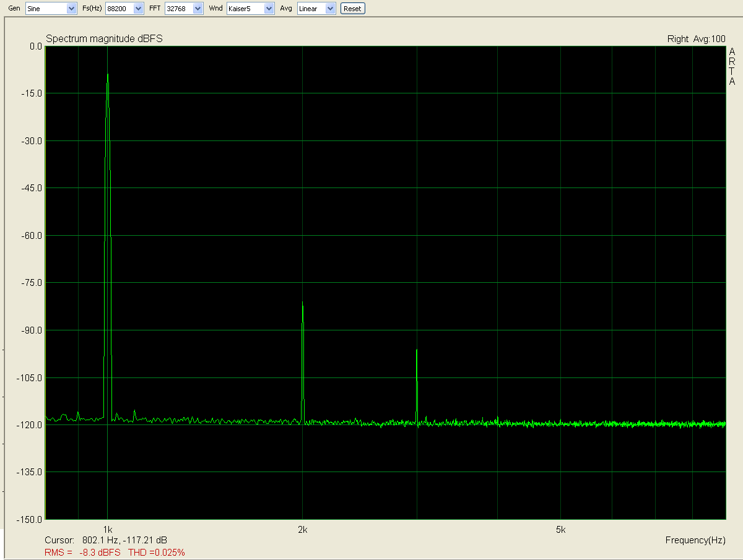Viewport: 743px width, 560px height.
Task: Click the '-60.0' dB axis label
Action: click(x=32, y=236)
